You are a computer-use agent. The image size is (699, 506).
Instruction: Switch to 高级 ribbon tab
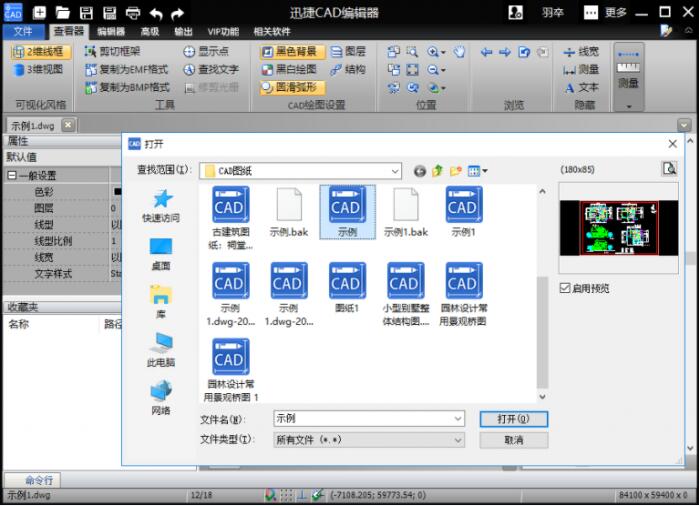coord(150,32)
